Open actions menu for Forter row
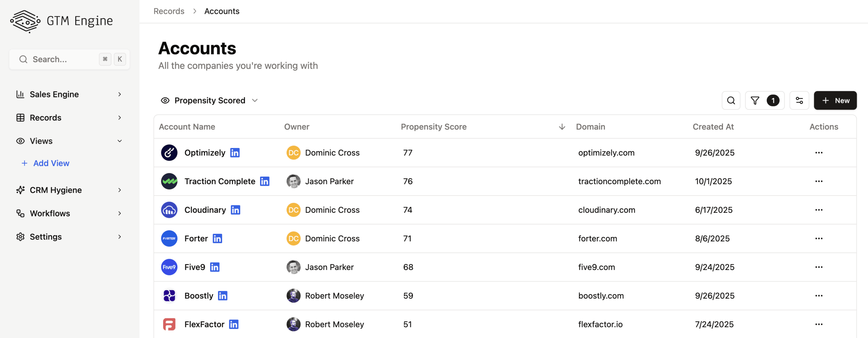Screen dimensions: 868x338 tap(819, 238)
